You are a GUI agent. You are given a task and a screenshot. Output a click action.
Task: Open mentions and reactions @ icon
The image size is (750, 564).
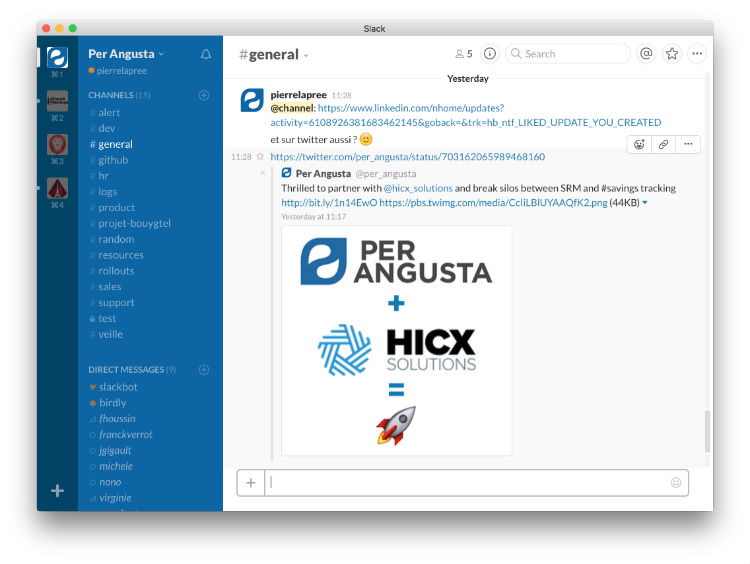tap(646, 54)
